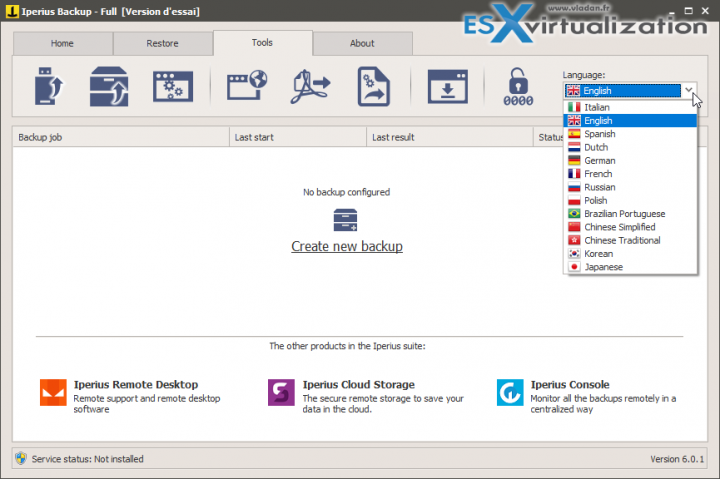
Task: Choose Chinese Traditional from the language list
Action: point(630,240)
